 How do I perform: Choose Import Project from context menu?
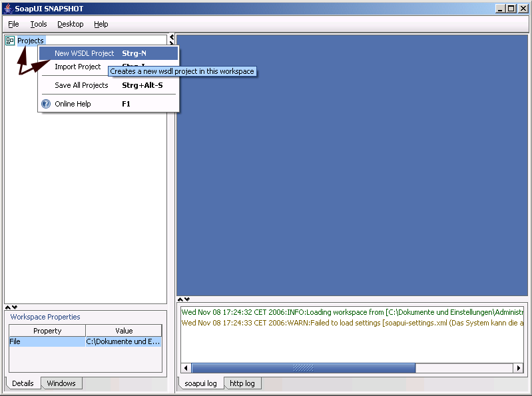tap(77, 67)
